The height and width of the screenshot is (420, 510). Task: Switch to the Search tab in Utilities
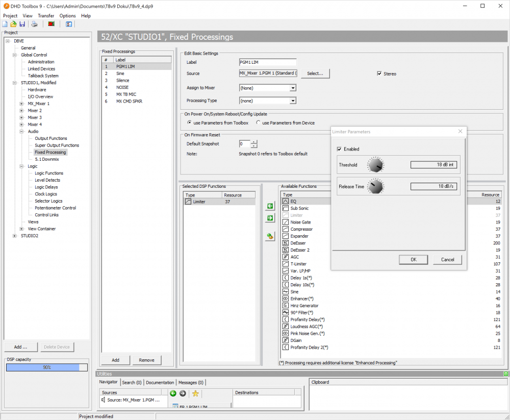click(x=132, y=382)
